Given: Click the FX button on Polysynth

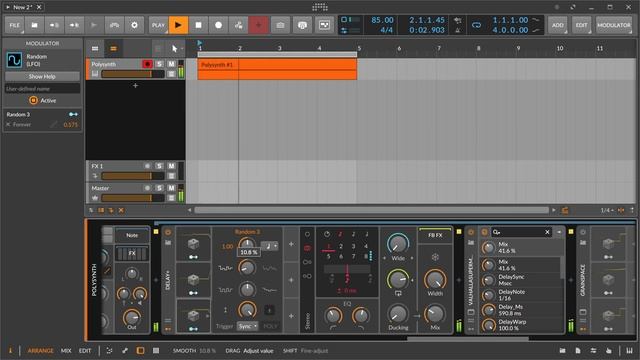Looking at the screenshot, I should point(132,253).
